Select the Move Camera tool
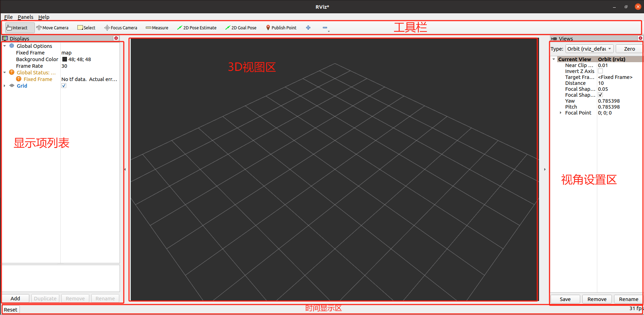This screenshot has width=644, height=315. pos(52,28)
